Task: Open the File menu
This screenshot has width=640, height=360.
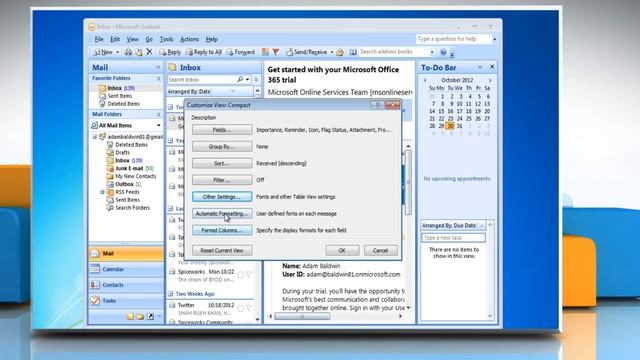Action: [99, 39]
